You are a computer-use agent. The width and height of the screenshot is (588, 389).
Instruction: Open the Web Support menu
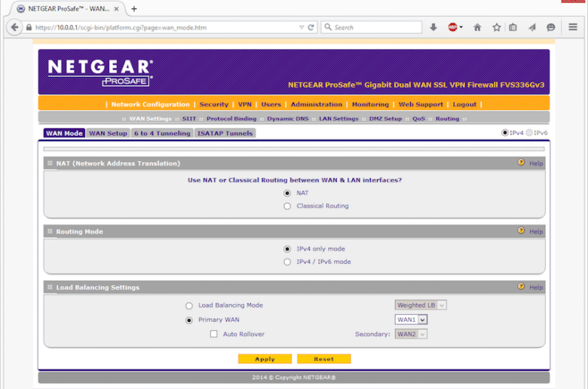pyautogui.click(x=421, y=104)
